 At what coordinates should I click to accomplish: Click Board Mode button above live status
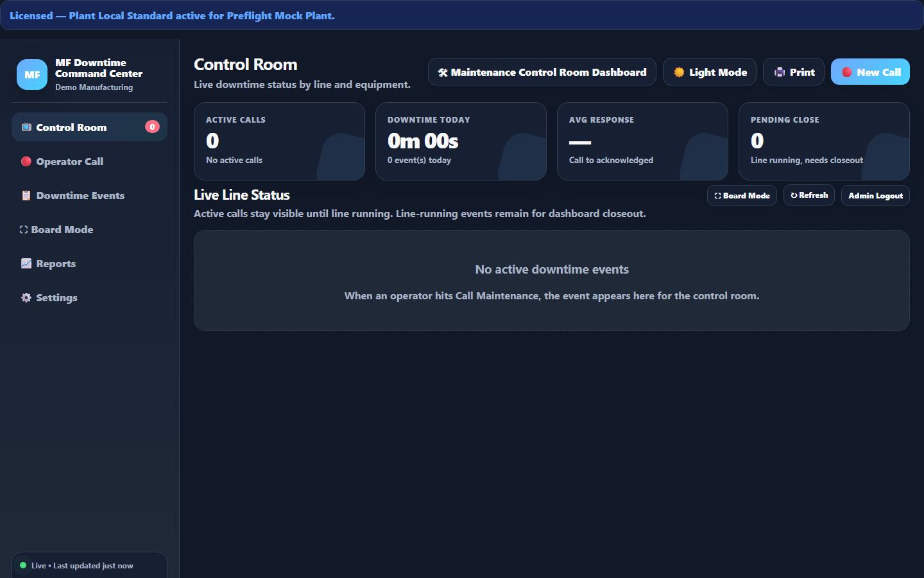pos(742,195)
